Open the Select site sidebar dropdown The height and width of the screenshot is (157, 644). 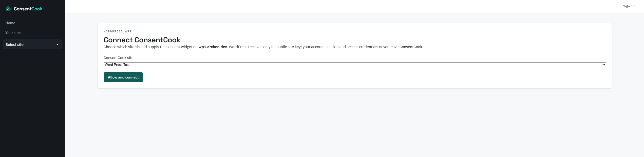32,44
